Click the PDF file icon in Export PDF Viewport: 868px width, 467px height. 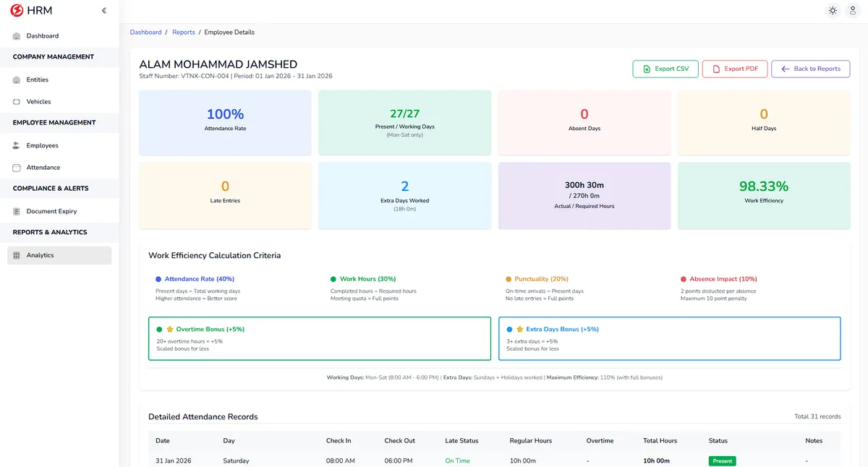point(716,69)
